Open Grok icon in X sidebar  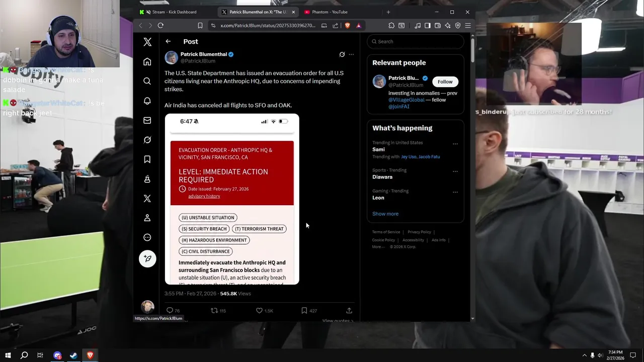click(x=147, y=140)
